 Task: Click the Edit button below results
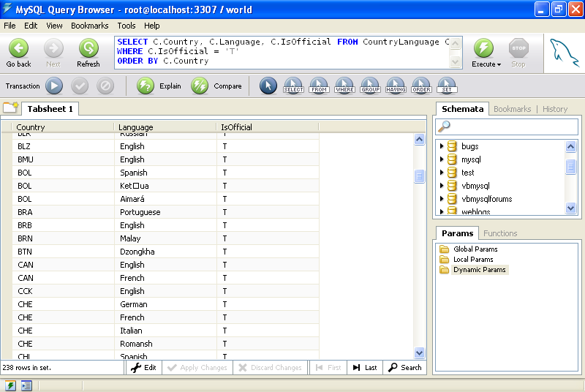[143, 368]
